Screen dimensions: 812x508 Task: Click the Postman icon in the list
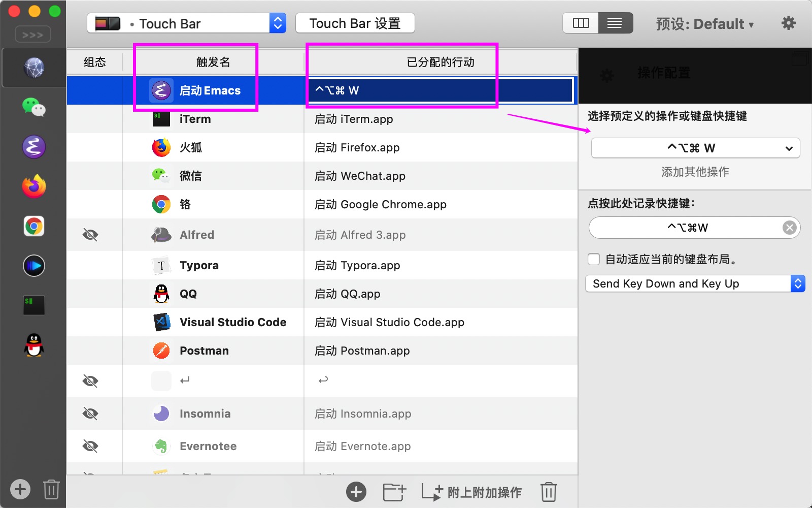coord(161,351)
